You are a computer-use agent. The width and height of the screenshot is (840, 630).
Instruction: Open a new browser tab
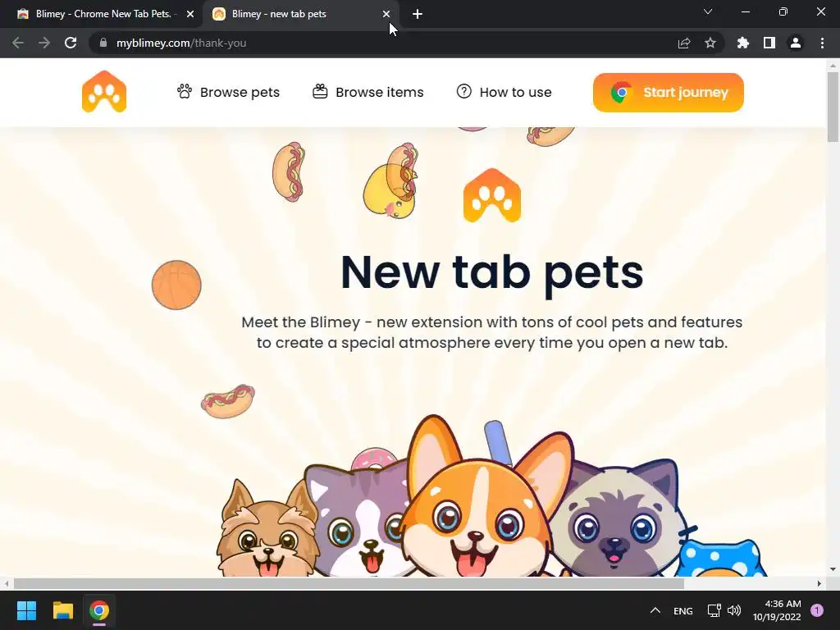[x=418, y=14]
